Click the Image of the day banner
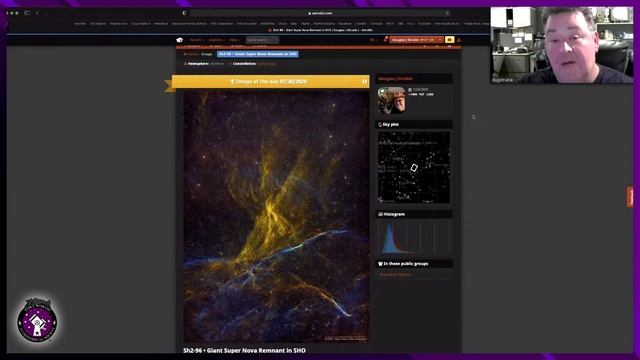640x360 pixels. [x=271, y=82]
